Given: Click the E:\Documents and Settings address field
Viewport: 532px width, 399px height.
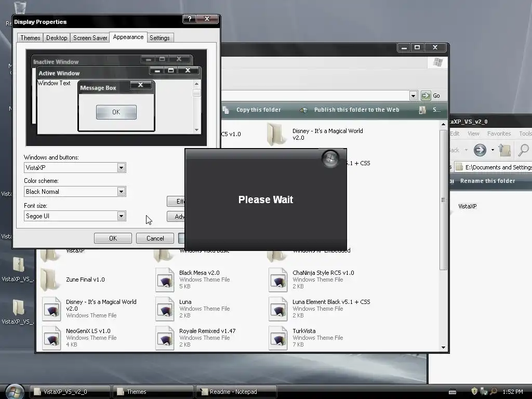Looking at the screenshot, I should tap(493, 167).
